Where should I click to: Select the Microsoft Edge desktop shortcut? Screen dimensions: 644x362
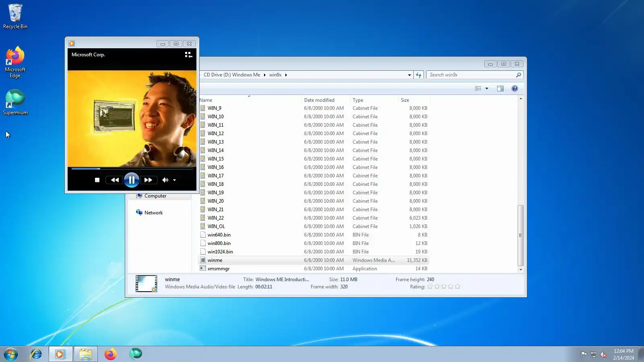(x=15, y=62)
